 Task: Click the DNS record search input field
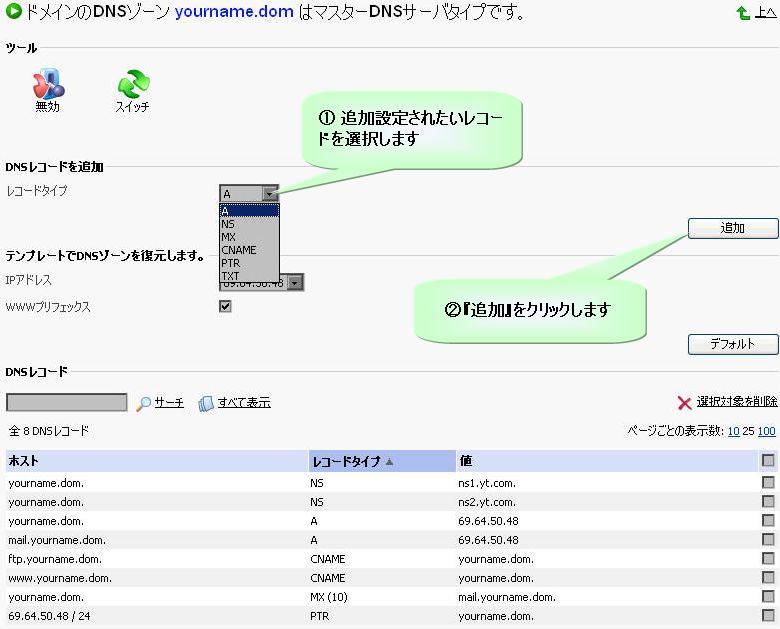(67, 403)
